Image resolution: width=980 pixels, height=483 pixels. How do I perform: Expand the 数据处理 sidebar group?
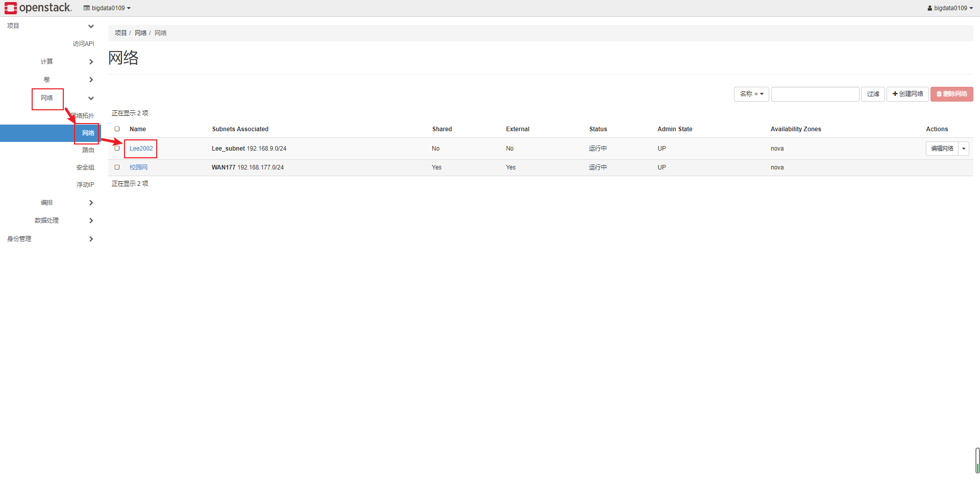point(91,221)
